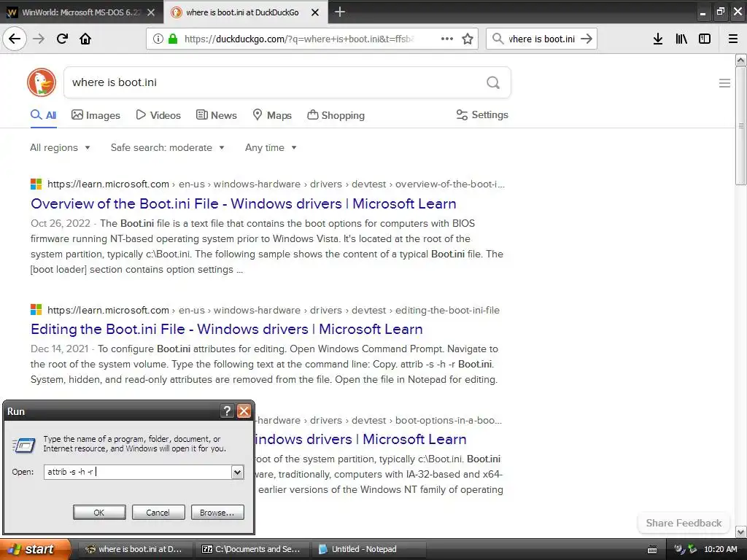
Task: Submit toolbar search with the arrow
Action: [x=587, y=39]
